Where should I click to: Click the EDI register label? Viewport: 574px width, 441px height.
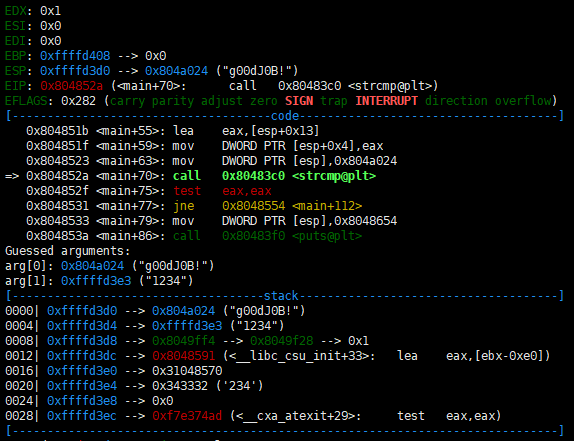(15, 41)
